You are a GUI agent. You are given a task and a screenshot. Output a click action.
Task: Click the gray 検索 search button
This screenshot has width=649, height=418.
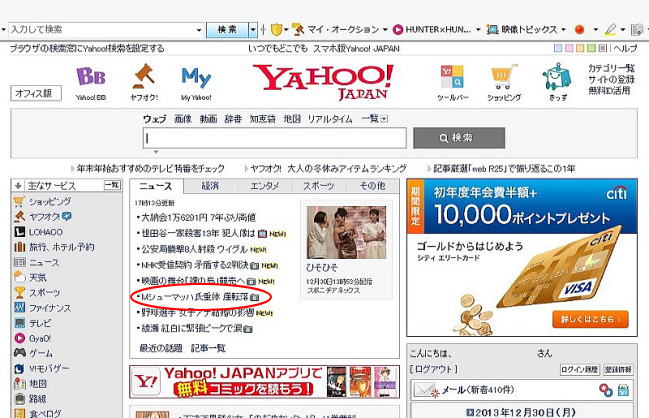click(x=459, y=138)
